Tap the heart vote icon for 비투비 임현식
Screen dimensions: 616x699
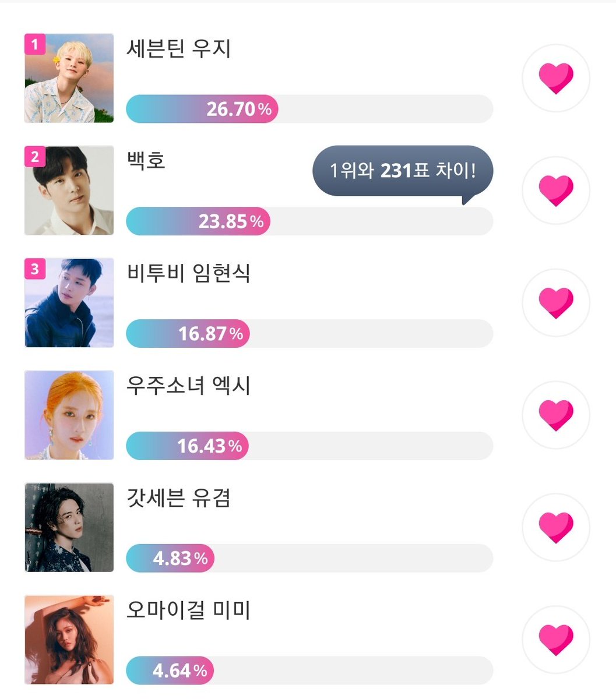pyautogui.click(x=556, y=303)
